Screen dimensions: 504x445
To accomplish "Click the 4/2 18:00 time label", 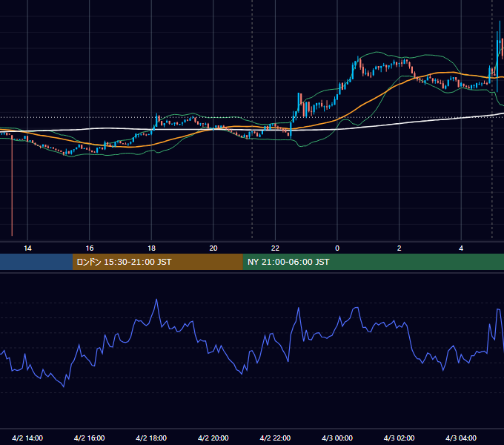I will (x=151, y=438).
